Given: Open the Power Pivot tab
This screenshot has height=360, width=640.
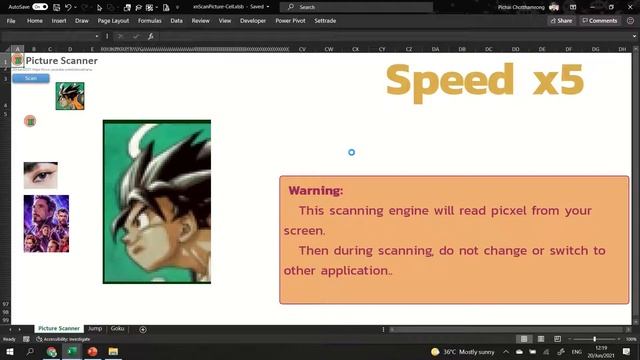Looking at the screenshot, I should [290, 21].
